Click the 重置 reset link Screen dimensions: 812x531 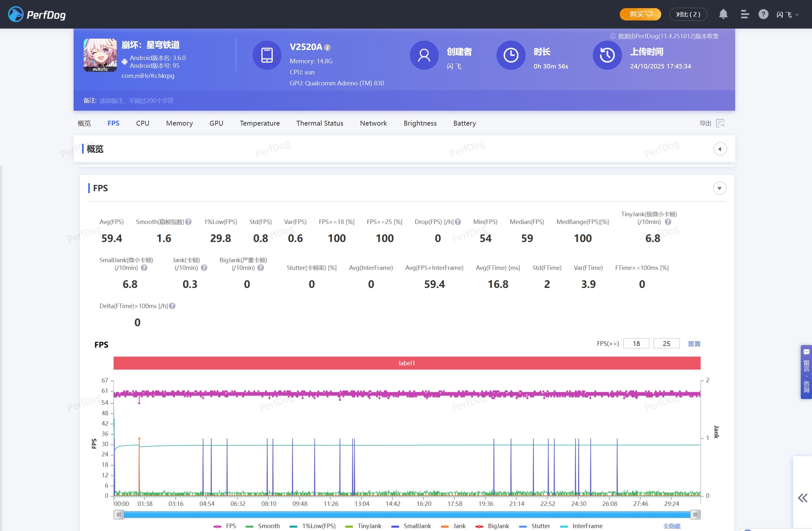[694, 343]
